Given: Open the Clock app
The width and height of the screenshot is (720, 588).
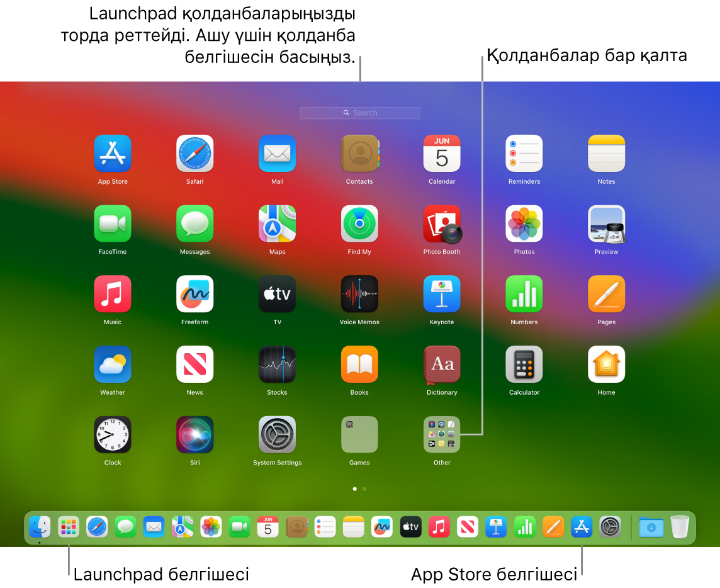Looking at the screenshot, I should click(x=113, y=434).
